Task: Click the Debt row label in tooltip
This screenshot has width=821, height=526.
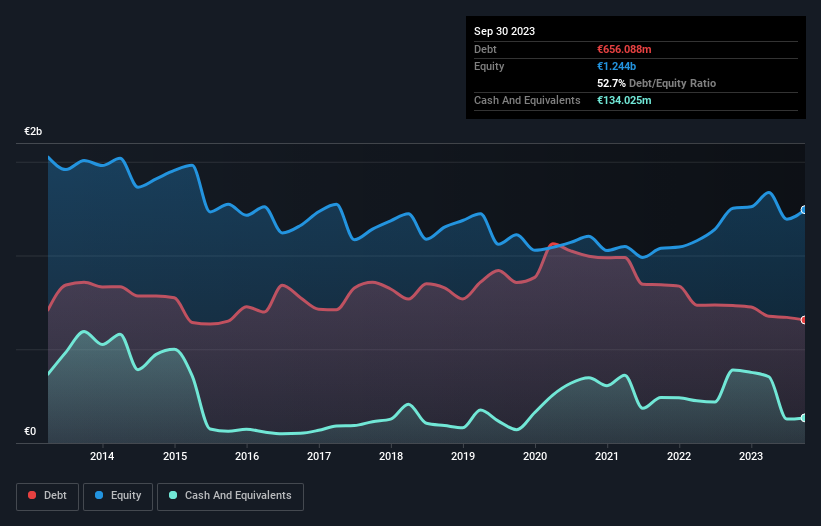Action: tap(485, 49)
